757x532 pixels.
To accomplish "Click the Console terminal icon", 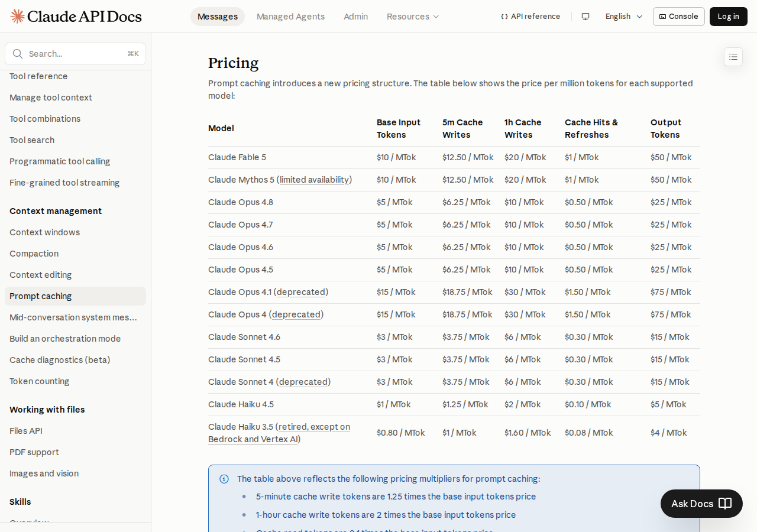I will [662, 17].
